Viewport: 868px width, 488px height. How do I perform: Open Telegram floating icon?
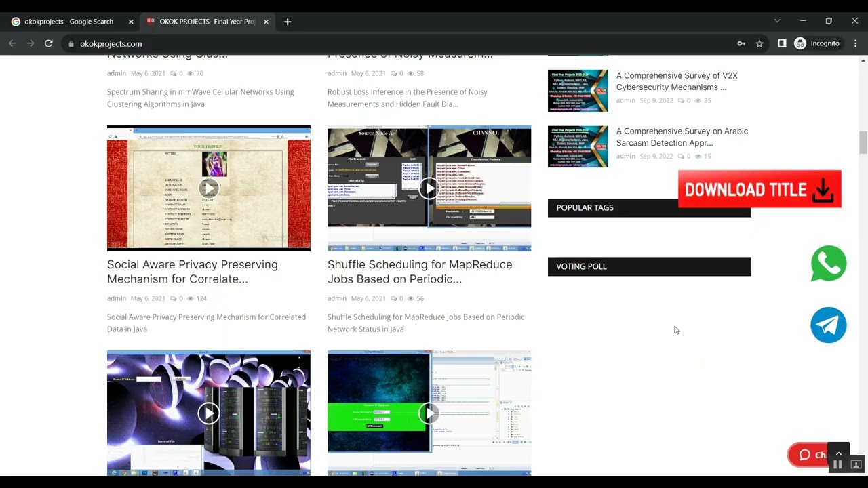click(829, 325)
